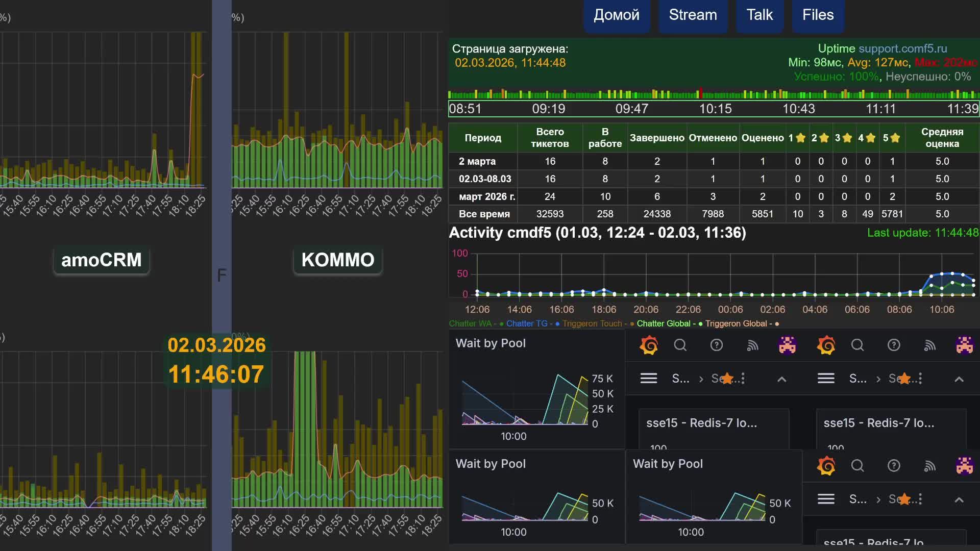This screenshot has height=551, width=980.
Task: Open search in the top-left Redis panel toolbar
Action: click(x=680, y=345)
